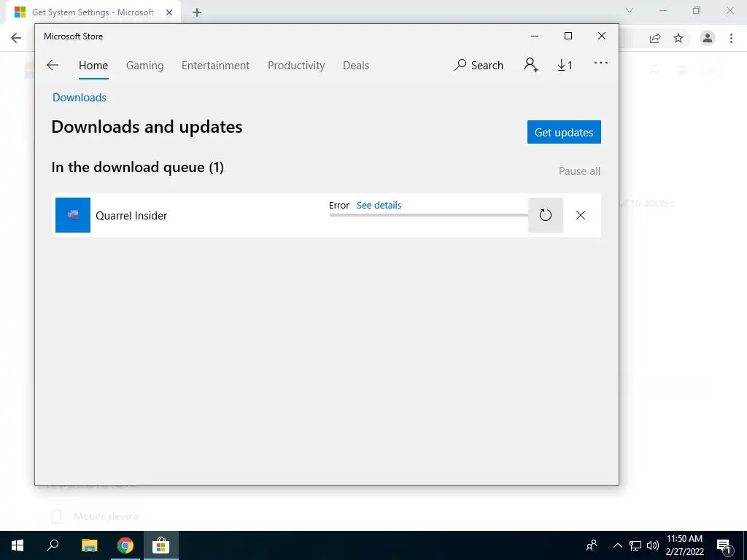747x560 pixels.
Task: Open the taskbar clock and date
Action: (684, 545)
